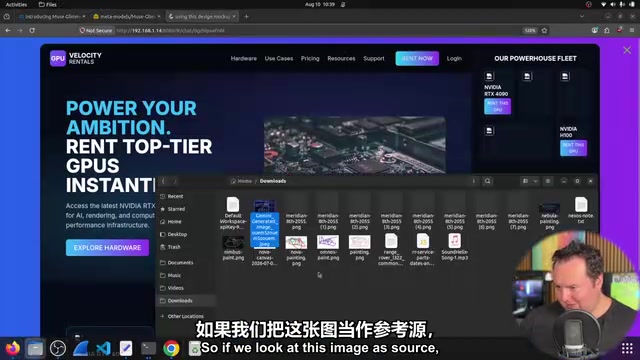The image size is (640, 360).
Task: Open Videos in the Files sidebar
Action: pyautogui.click(x=176, y=288)
